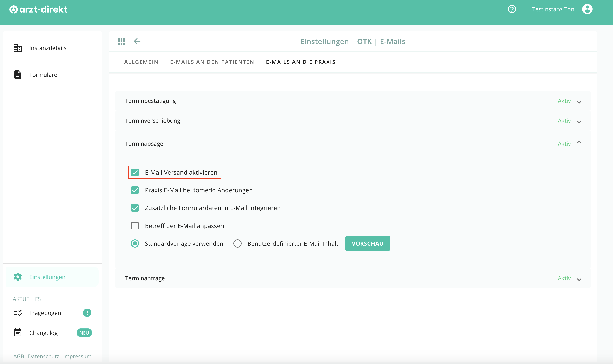Open the Impressum link
Viewport: 613px width, 364px height.
(x=77, y=356)
